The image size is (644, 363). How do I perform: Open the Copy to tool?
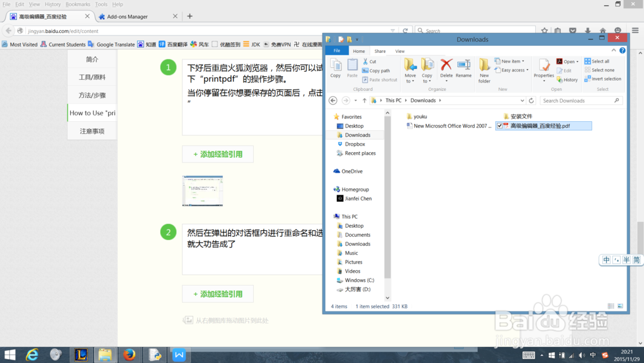[427, 70]
